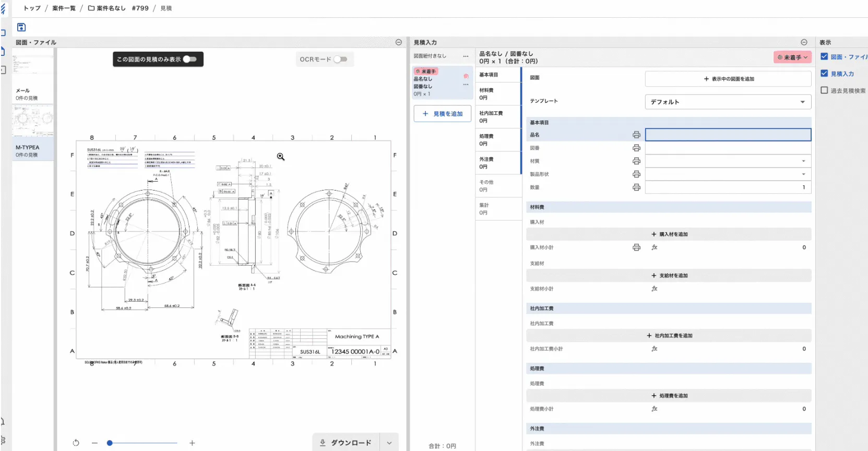Click the plus zoom-in icon
Viewport: 868px width, 451px height.
(192, 443)
